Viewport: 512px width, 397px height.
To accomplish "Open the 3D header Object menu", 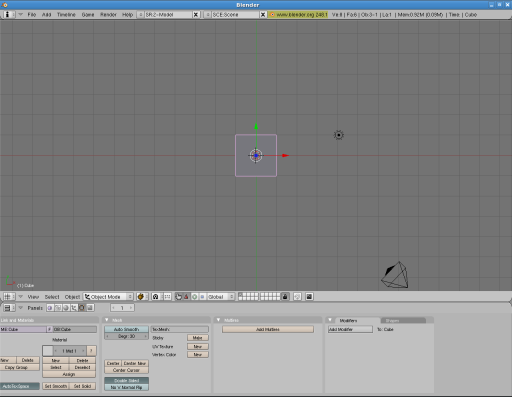I will pos(72,297).
